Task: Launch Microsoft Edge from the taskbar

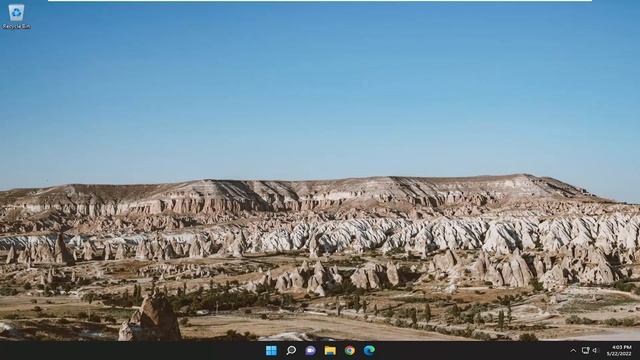Action: [x=369, y=350]
